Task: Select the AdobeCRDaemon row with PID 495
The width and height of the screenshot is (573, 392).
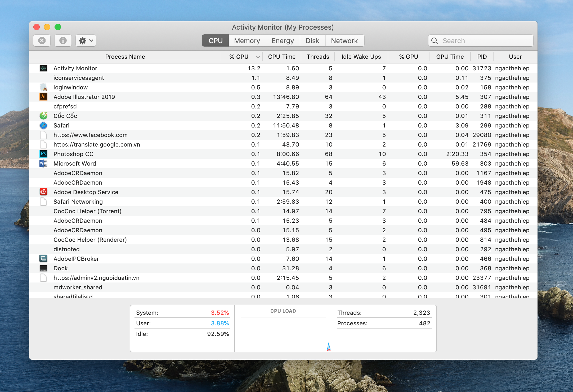Action: 283,230
